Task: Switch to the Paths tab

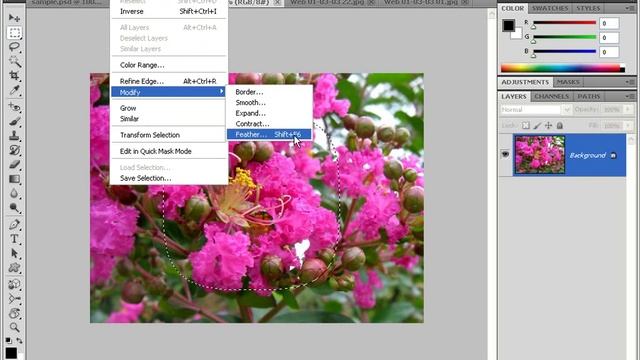Action: (589, 96)
